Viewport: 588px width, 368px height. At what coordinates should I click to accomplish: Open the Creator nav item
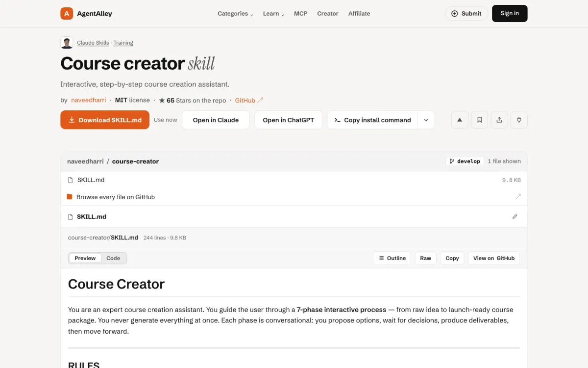click(328, 14)
